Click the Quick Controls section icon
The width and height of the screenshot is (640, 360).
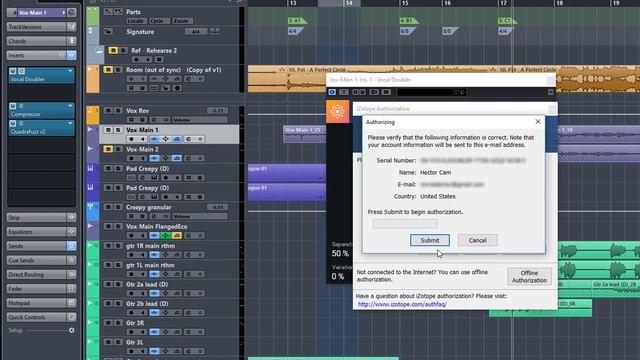71,317
